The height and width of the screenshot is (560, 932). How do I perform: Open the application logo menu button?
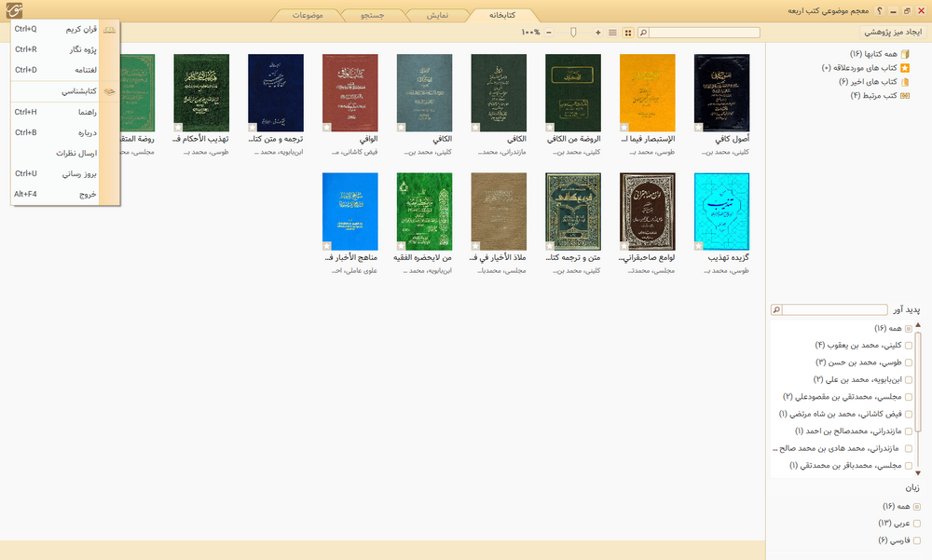point(14,10)
